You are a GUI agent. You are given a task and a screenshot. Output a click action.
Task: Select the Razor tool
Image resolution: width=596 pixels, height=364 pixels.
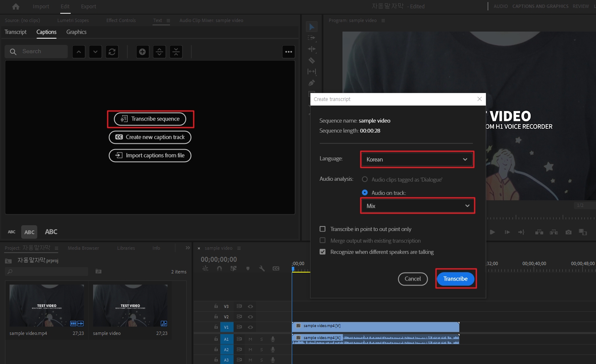pyautogui.click(x=312, y=60)
